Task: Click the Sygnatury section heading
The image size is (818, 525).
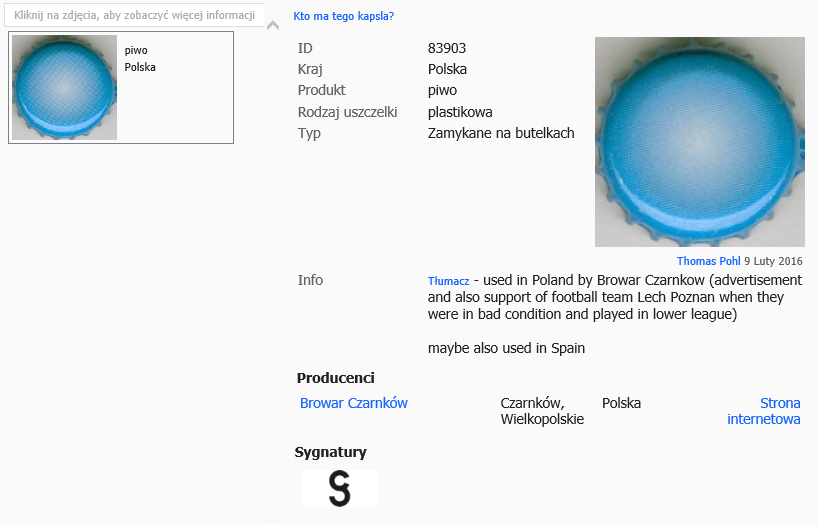Action: [x=331, y=452]
